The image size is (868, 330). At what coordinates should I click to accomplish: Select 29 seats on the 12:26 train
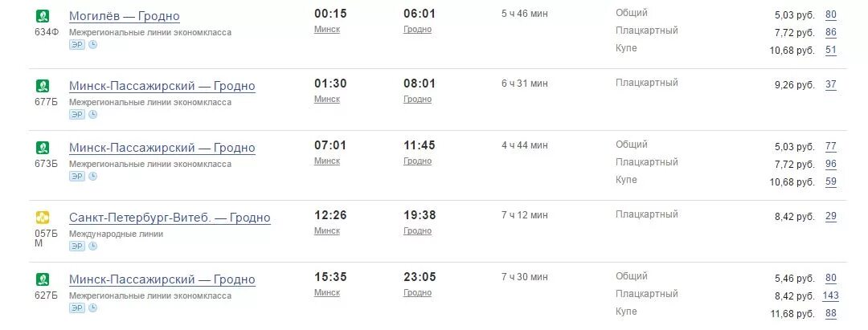coord(831,216)
